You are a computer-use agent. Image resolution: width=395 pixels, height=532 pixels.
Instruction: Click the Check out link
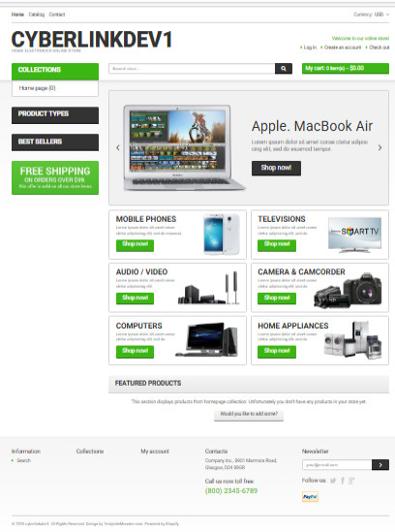[x=379, y=47]
